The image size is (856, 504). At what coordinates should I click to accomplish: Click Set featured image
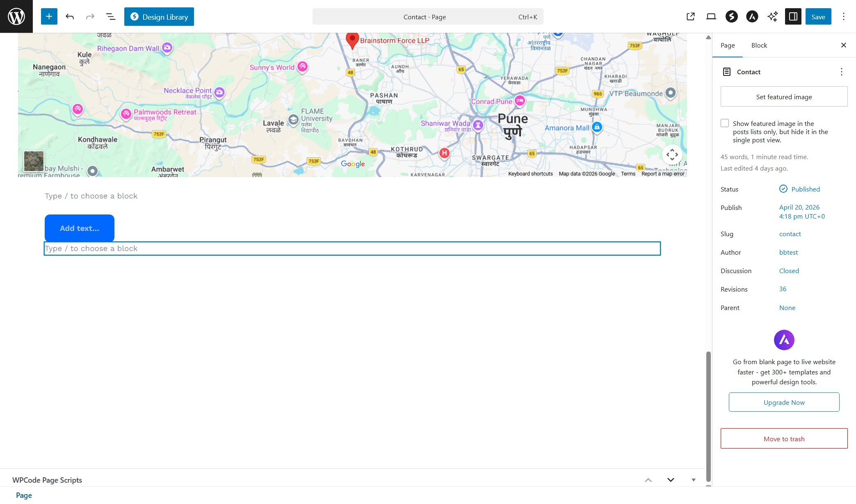tap(784, 97)
